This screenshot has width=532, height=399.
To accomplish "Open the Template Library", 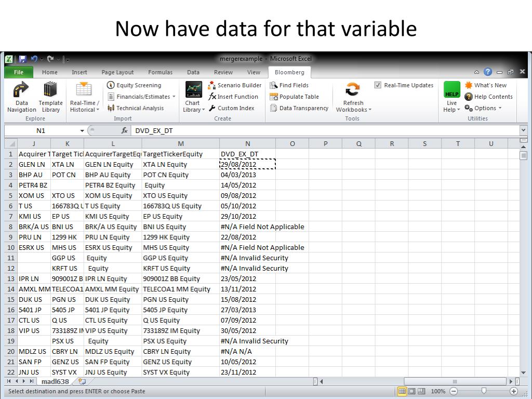I will pyautogui.click(x=50, y=97).
